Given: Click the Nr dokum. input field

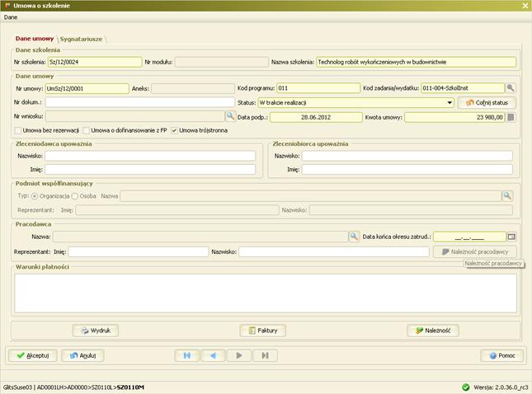Looking at the screenshot, I should 139,102.
